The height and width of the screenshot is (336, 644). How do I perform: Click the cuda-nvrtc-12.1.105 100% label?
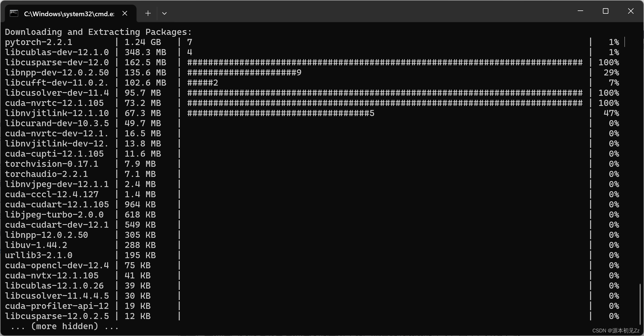[608, 103]
